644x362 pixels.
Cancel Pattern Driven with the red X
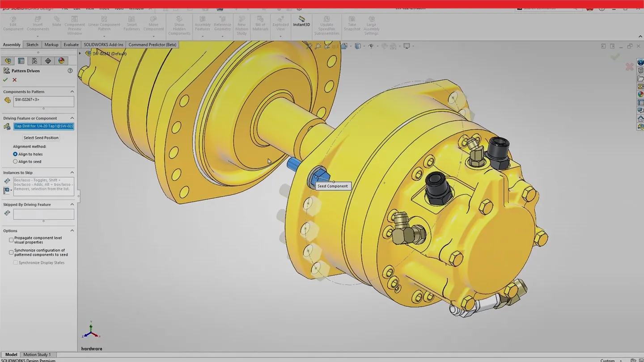coord(15,80)
